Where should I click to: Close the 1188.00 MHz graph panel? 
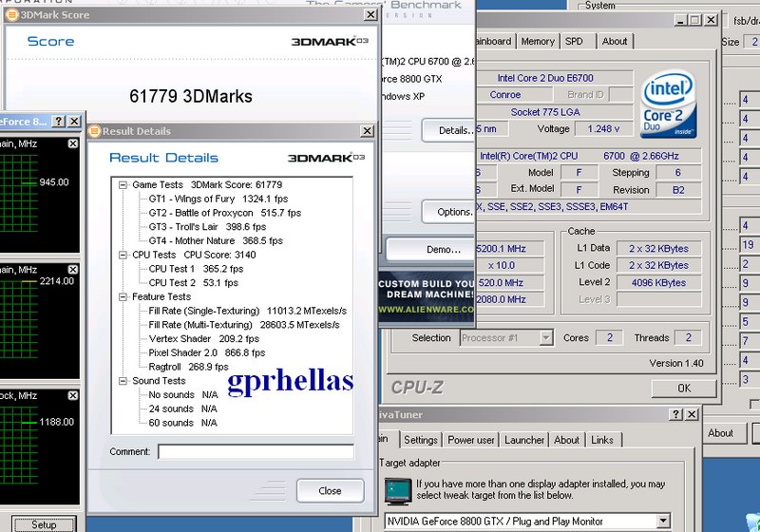coord(73,395)
